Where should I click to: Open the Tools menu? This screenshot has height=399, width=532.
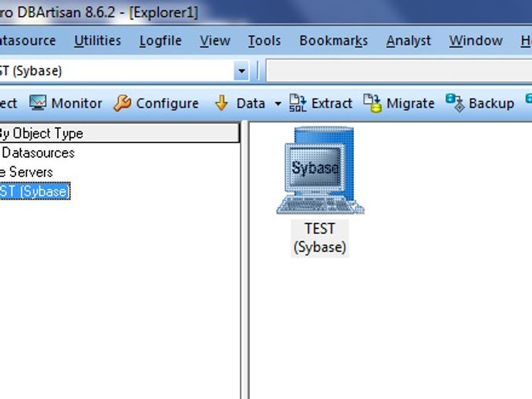[x=264, y=41]
